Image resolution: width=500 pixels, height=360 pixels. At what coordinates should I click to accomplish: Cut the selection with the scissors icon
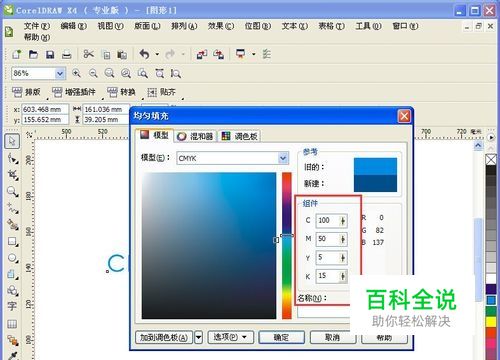click(x=88, y=54)
